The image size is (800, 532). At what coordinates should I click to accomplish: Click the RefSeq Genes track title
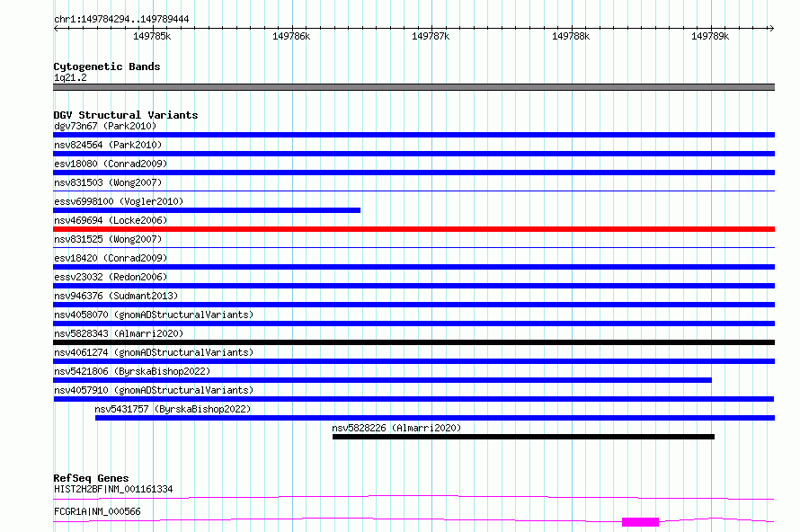[91, 478]
